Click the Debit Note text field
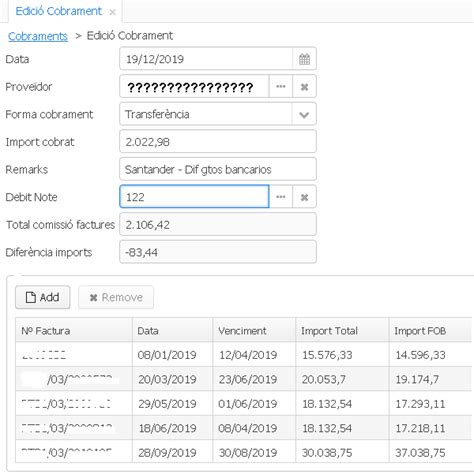The height and width of the screenshot is (474, 474). coord(194,197)
